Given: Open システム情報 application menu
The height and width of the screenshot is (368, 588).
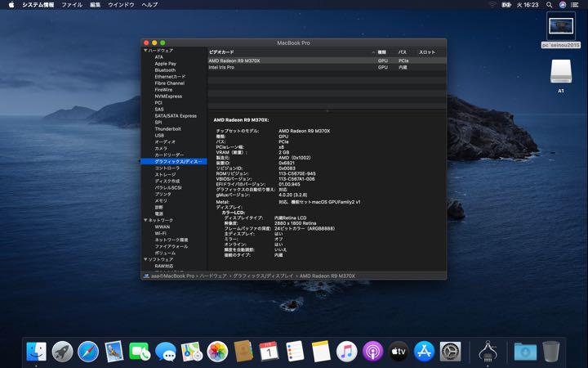Looking at the screenshot, I should [38, 5].
